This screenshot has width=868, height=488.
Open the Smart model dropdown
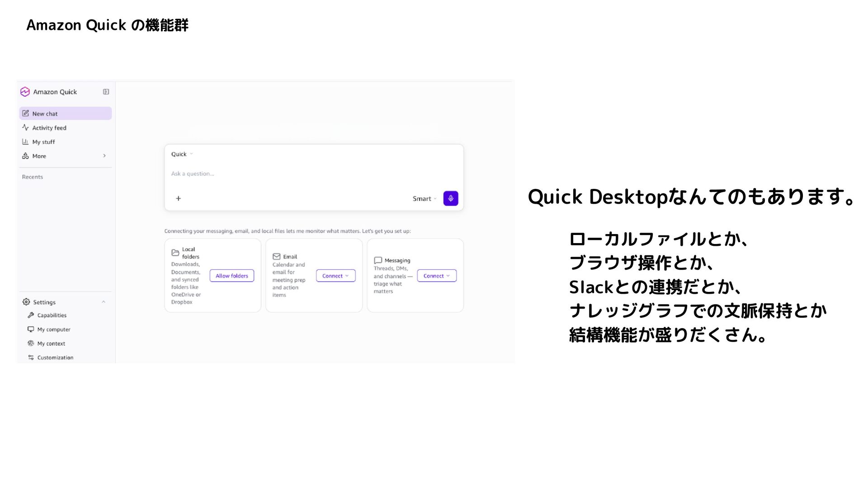425,198
